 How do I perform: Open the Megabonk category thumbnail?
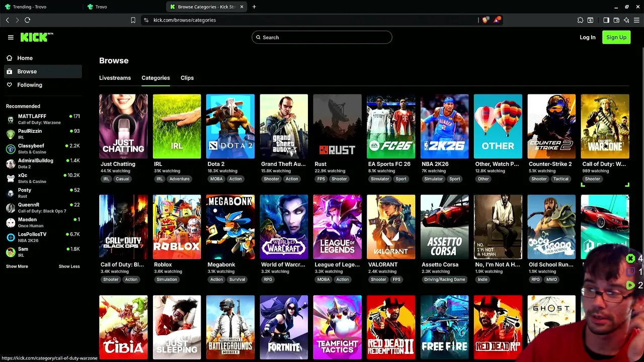tap(230, 227)
